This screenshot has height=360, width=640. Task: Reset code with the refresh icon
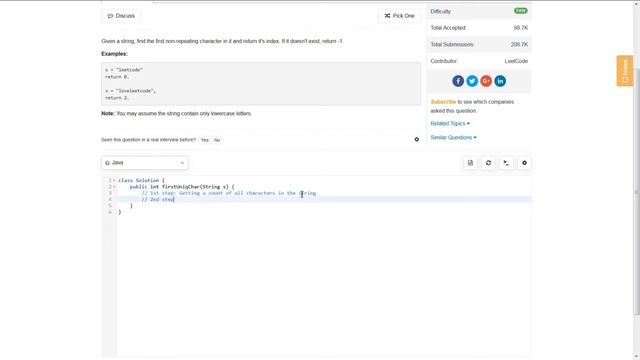(488, 163)
